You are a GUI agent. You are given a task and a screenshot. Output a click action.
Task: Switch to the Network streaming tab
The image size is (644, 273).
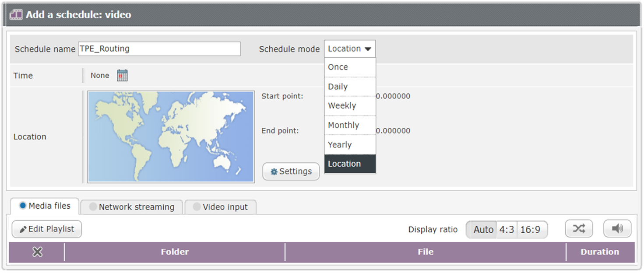[x=131, y=207]
